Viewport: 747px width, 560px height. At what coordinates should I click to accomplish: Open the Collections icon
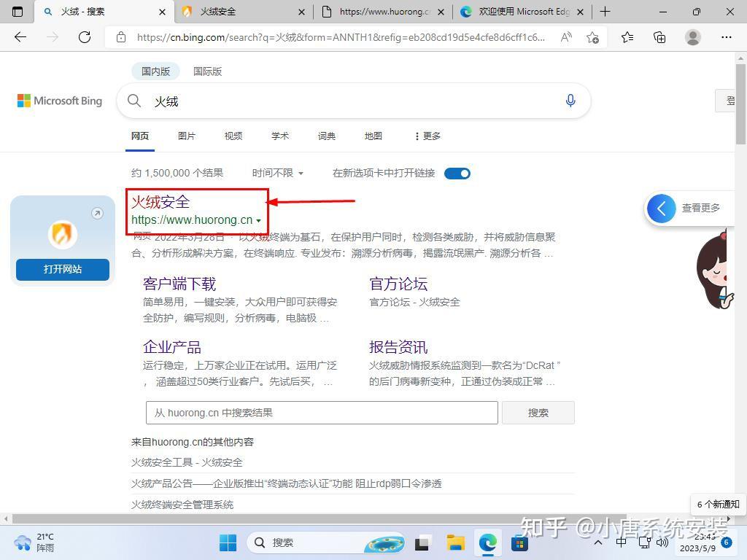click(x=659, y=37)
